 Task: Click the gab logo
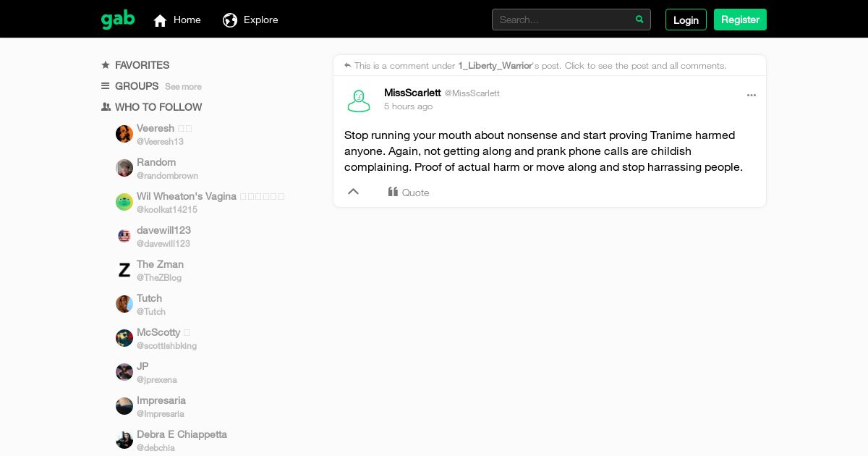(x=118, y=19)
